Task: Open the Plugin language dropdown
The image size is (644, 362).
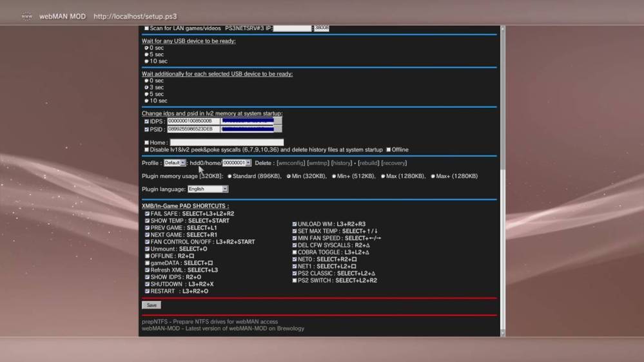Action: (208, 189)
